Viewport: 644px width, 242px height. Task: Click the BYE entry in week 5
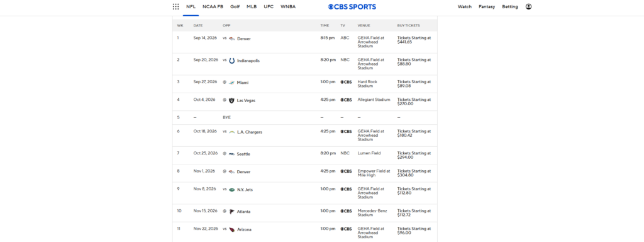click(x=226, y=117)
